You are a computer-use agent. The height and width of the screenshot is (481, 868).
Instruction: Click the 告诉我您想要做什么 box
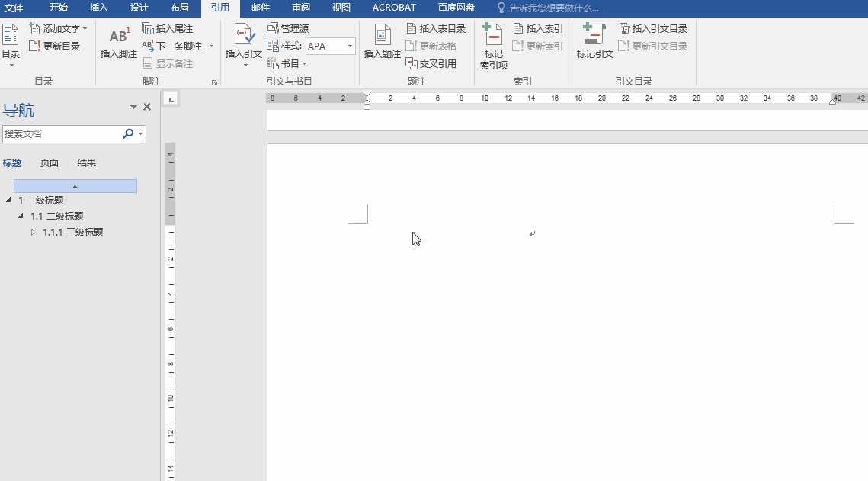pos(553,8)
